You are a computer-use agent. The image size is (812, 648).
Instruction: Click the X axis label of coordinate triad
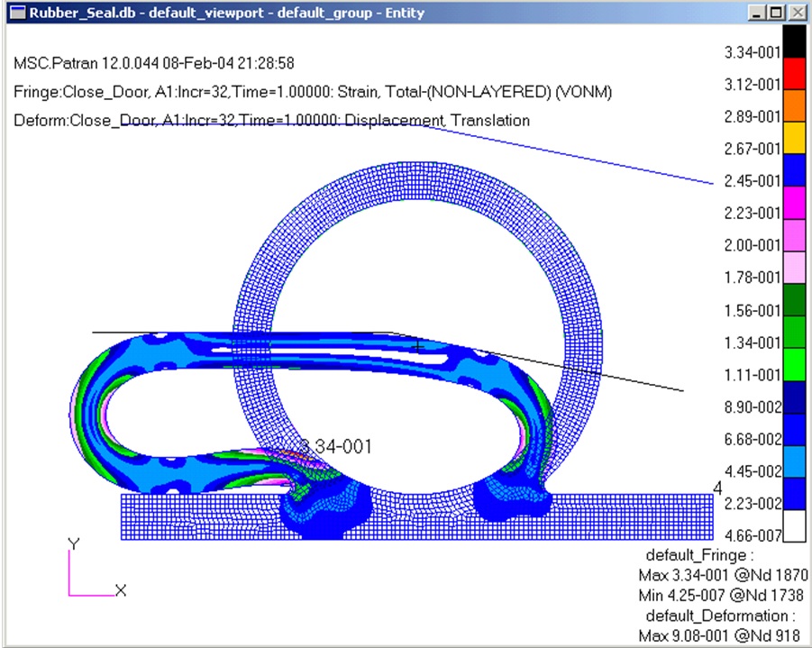pyautogui.click(x=121, y=590)
